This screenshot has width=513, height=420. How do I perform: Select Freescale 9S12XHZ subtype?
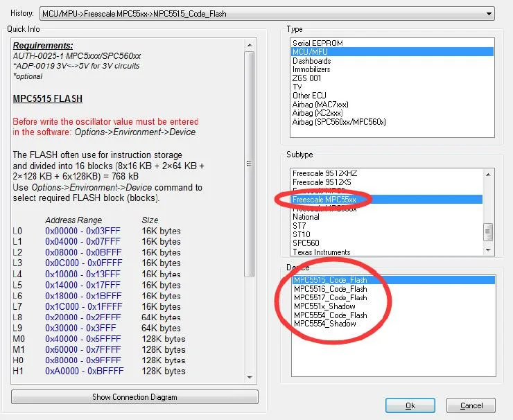click(x=324, y=173)
